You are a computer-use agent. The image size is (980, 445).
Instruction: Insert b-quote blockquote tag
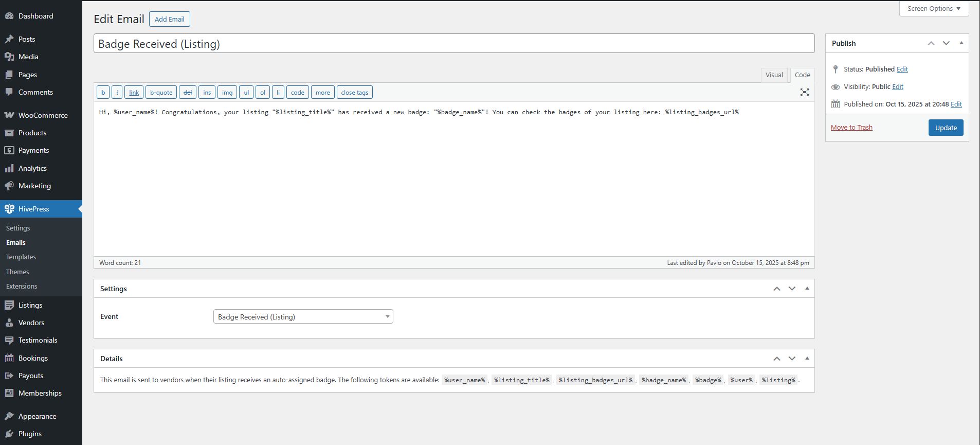click(x=161, y=92)
